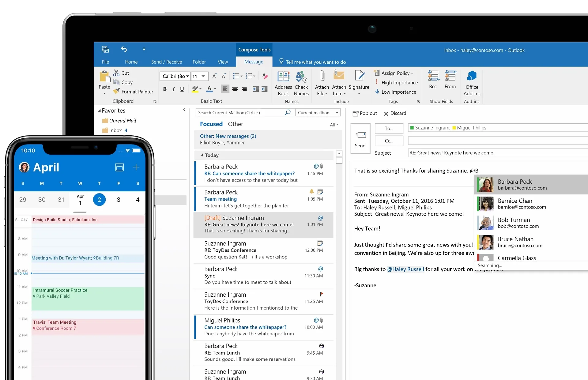
Task: Grow font size with larger A icon
Action: click(214, 76)
